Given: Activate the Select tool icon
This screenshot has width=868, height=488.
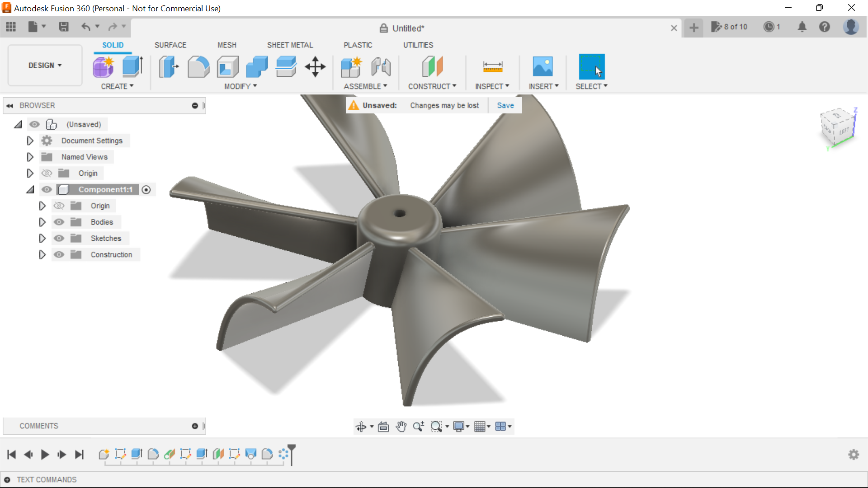Looking at the screenshot, I should click(591, 67).
